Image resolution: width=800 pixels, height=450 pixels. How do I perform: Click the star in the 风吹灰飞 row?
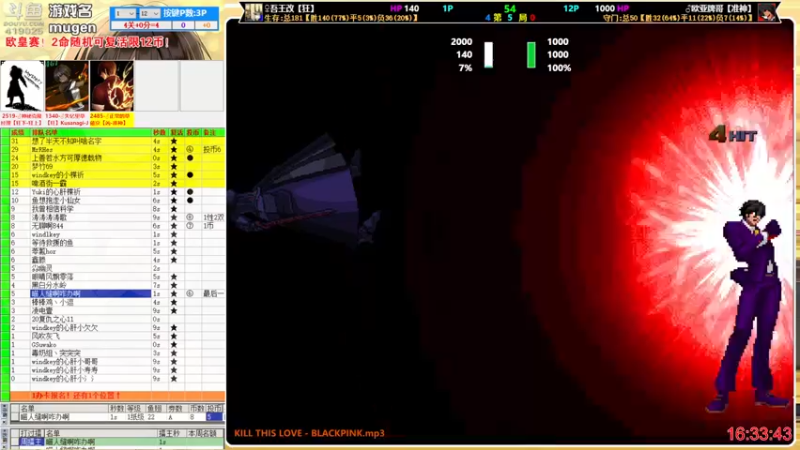[x=173, y=336]
